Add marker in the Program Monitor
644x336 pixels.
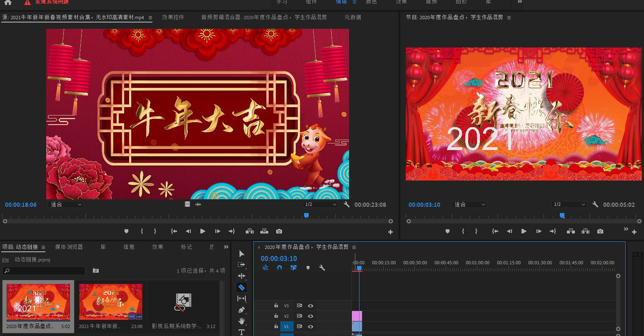click(448, 231)
